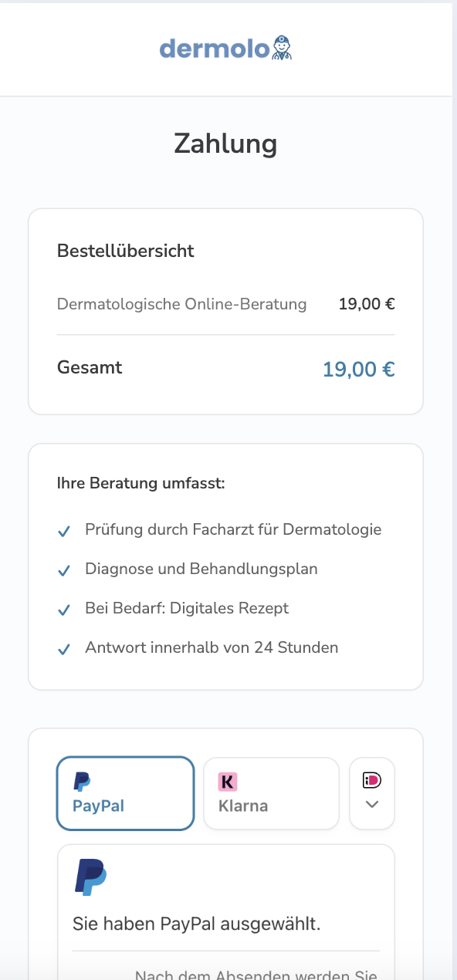This screenshot has width=457, height=980.
Task: Click the checkmark beside Diagnose und Behandlungsplan
Action: click(x=63, y=571)
